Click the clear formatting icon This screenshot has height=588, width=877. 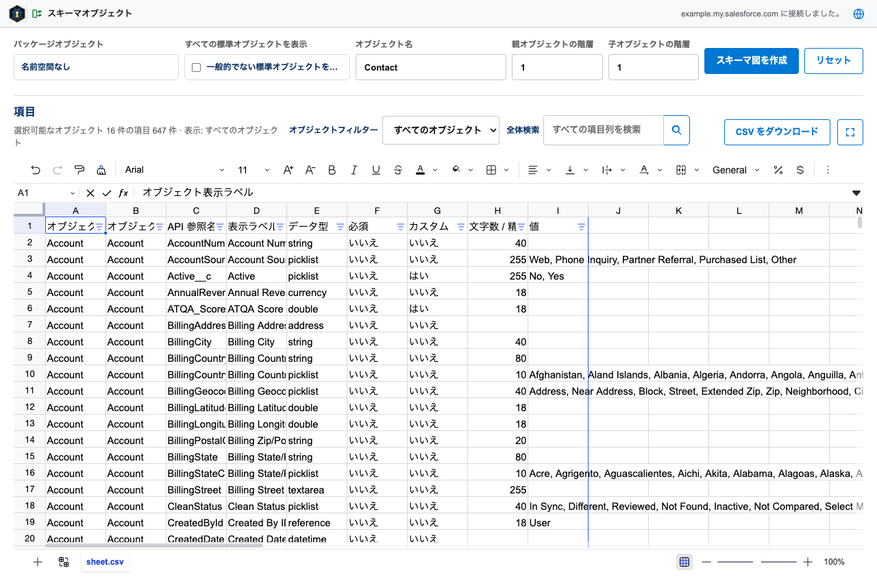101,170
